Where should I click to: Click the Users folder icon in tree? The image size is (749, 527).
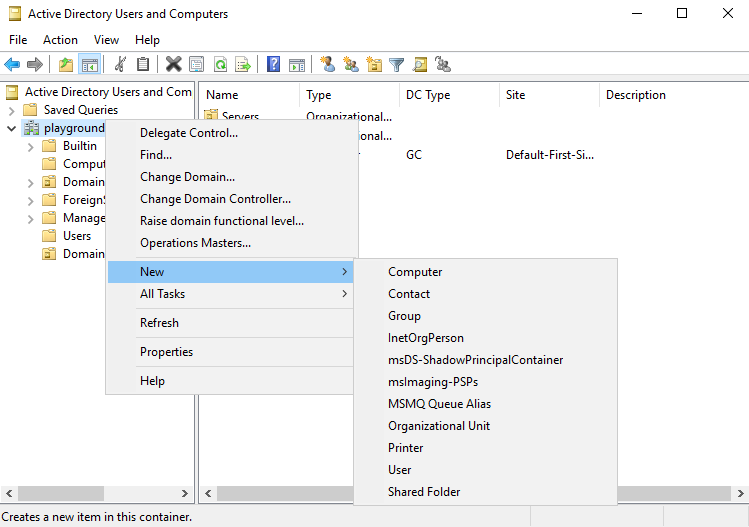tap(49, 236)
